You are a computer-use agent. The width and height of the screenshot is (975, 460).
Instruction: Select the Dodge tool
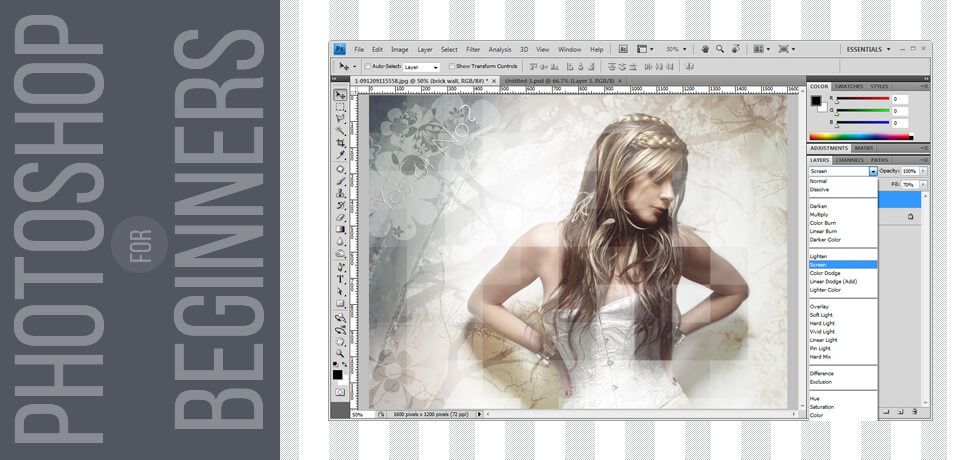[340, 254]
